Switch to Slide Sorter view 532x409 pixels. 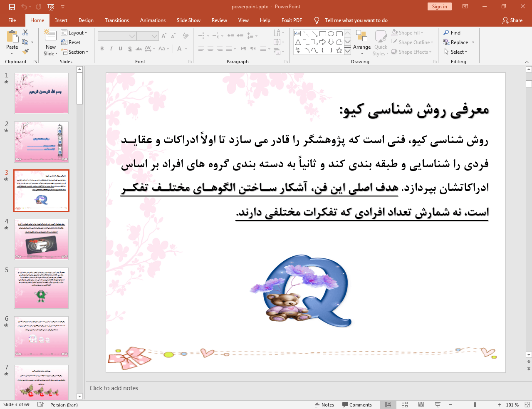point(405,405)
